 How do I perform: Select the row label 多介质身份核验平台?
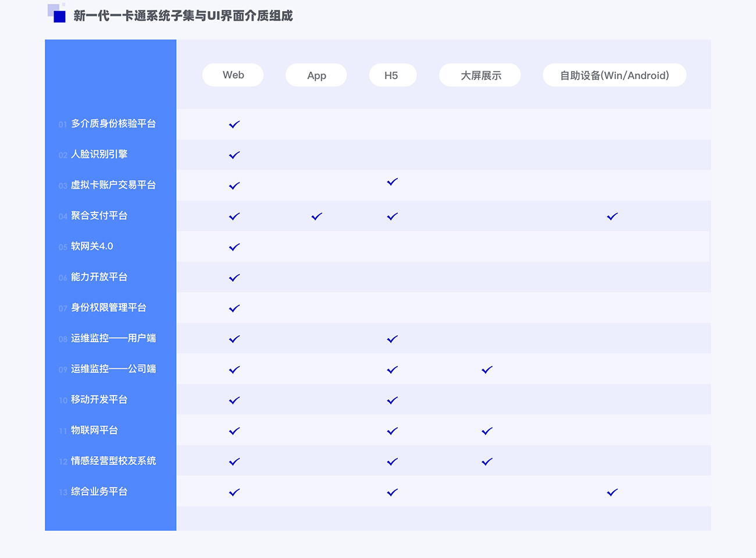click(113, 123)
